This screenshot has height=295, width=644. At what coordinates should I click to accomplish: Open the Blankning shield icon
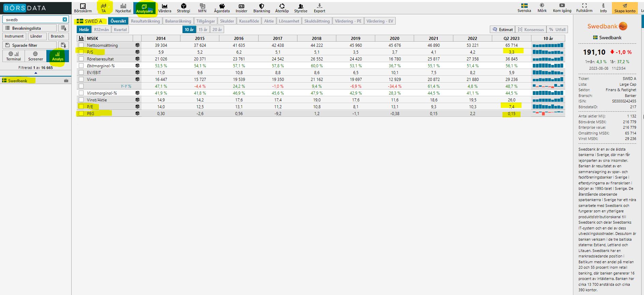coord(262,8)
